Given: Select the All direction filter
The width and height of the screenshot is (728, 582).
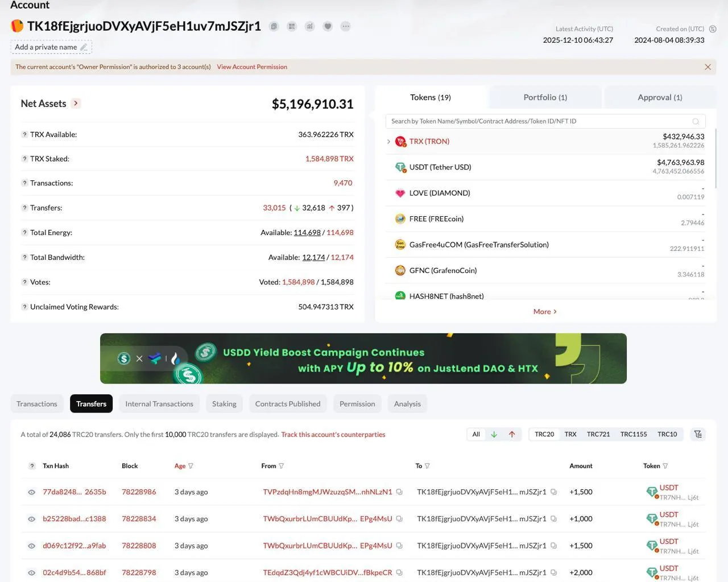Looking at the screenshot, I should click(476, 435).
